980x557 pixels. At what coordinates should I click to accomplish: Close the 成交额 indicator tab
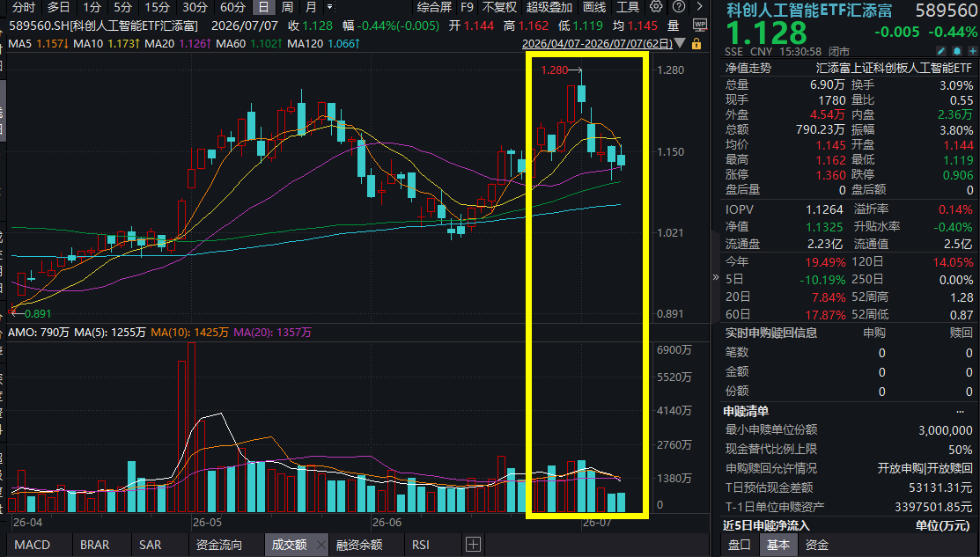[320, 545]
